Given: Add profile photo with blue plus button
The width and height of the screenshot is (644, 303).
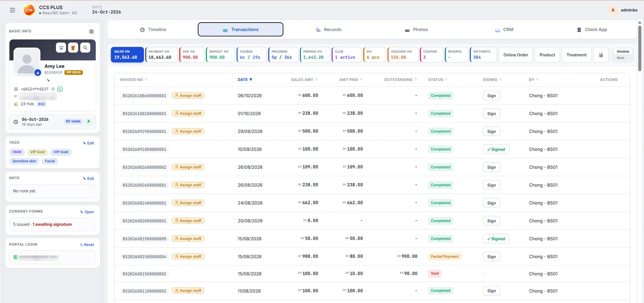Looking at the screenshot, I should (x=37, y=73).
